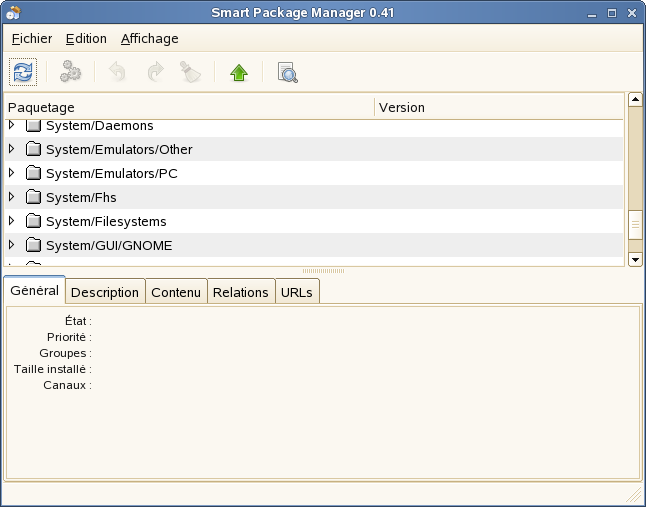Viewport: 646px width, 507px height.
Task: Click the clear changes broom icon
Action: point(190,72)
